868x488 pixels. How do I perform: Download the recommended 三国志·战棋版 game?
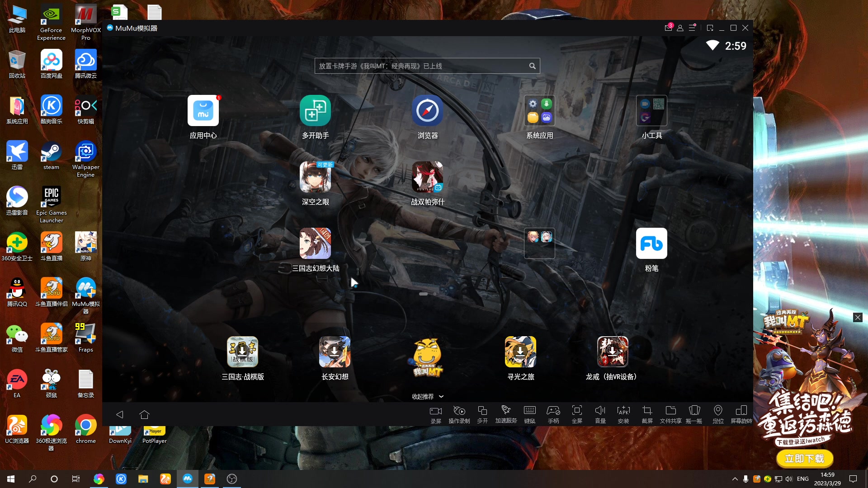(x=242, y=352)
